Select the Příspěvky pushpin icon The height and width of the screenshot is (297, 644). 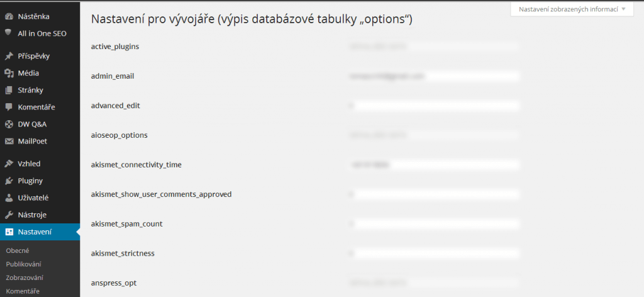pos(9,56)
